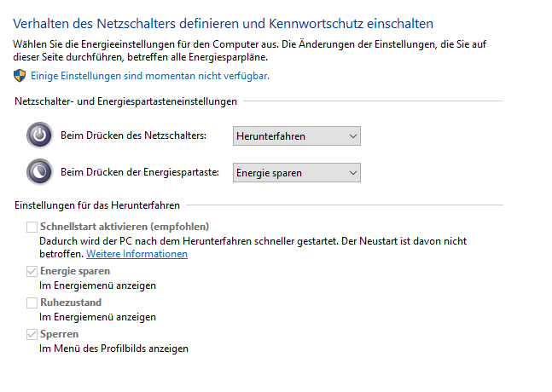Image resolution: width=552 pixels, height=392 pixels.
Task: Click the sleep button moon icon
Action: [x=39, y=172]
